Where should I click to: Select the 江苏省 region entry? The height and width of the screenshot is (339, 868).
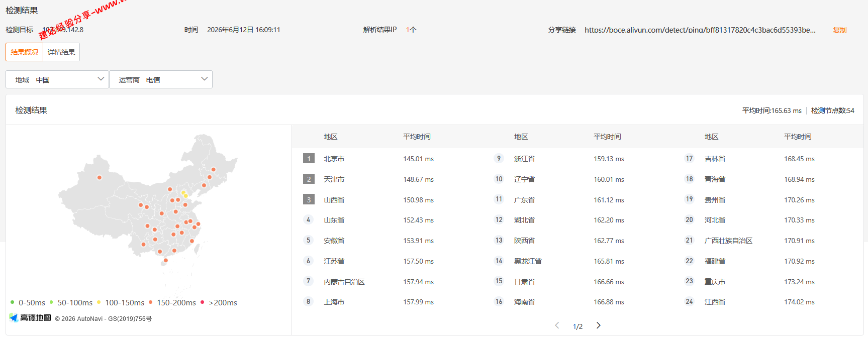[334, 261]
